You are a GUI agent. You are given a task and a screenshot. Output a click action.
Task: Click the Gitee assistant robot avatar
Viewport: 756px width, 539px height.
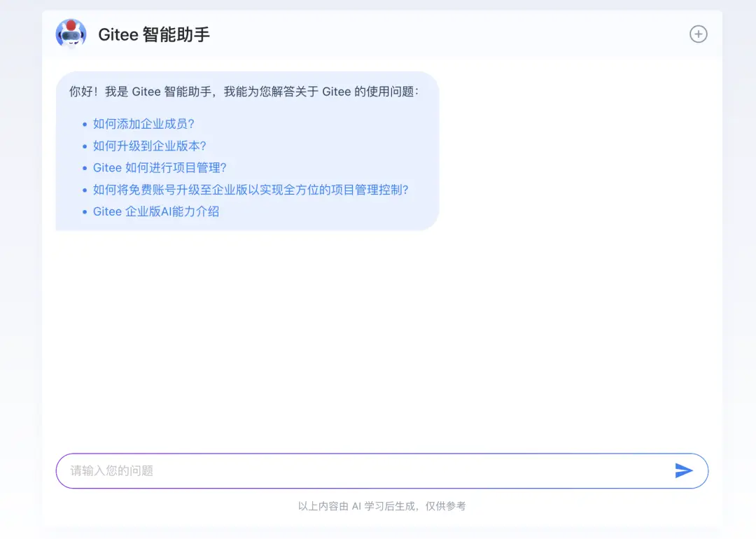pos(71,34)
